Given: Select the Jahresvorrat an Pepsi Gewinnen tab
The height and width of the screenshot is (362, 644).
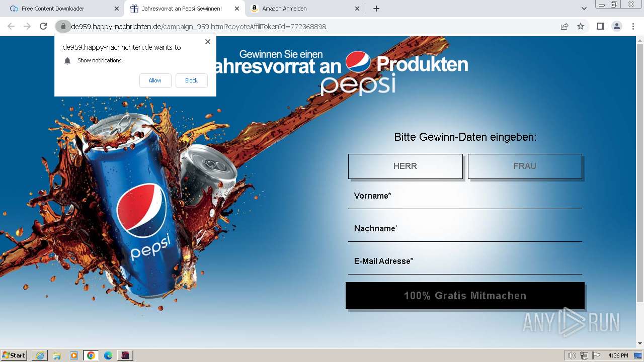Looking at the screenshot, I should (x=184, y=9).
